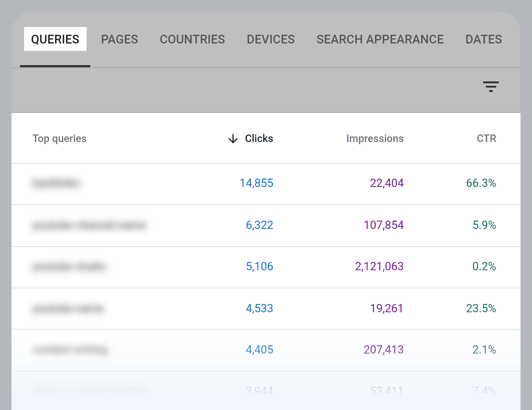Click the 4,405 clicks value
The width and height of the screenshot is (532, 410).
259,350
